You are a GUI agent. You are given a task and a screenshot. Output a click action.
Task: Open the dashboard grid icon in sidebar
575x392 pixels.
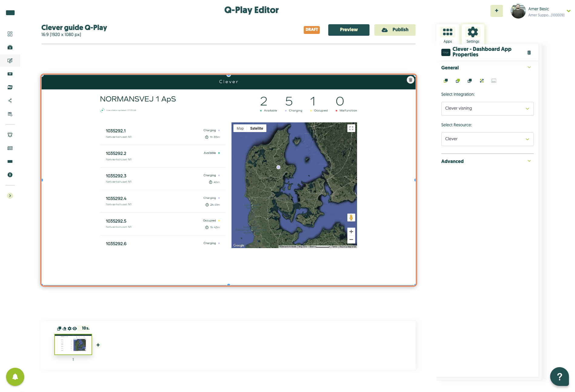(10, 34)
